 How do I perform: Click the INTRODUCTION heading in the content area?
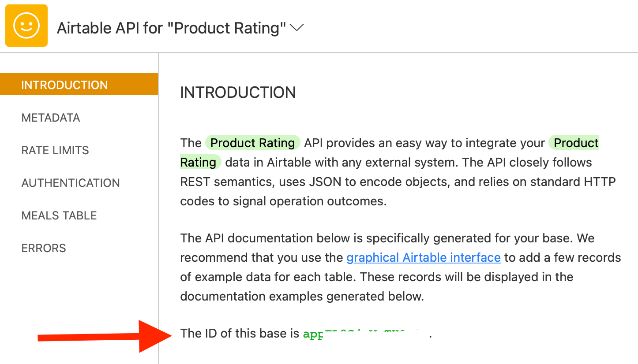(x=238, y=93)
